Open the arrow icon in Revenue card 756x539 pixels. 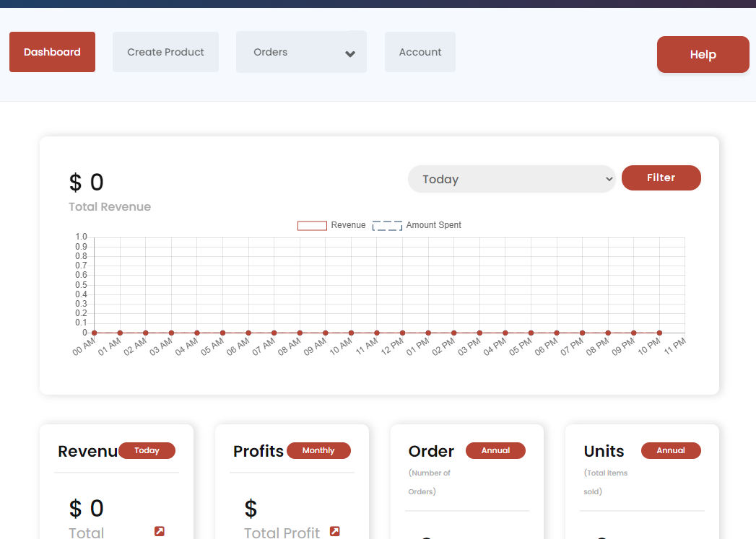tap(159, 531)
